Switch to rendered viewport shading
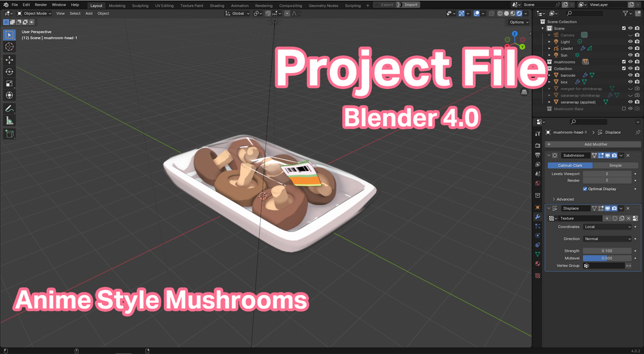 pos(520,13)
